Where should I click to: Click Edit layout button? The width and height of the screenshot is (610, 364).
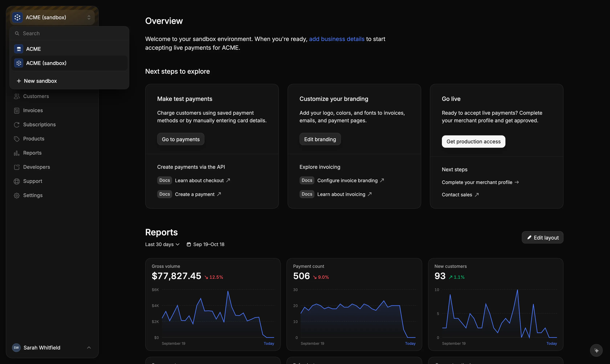pos(542,237)
